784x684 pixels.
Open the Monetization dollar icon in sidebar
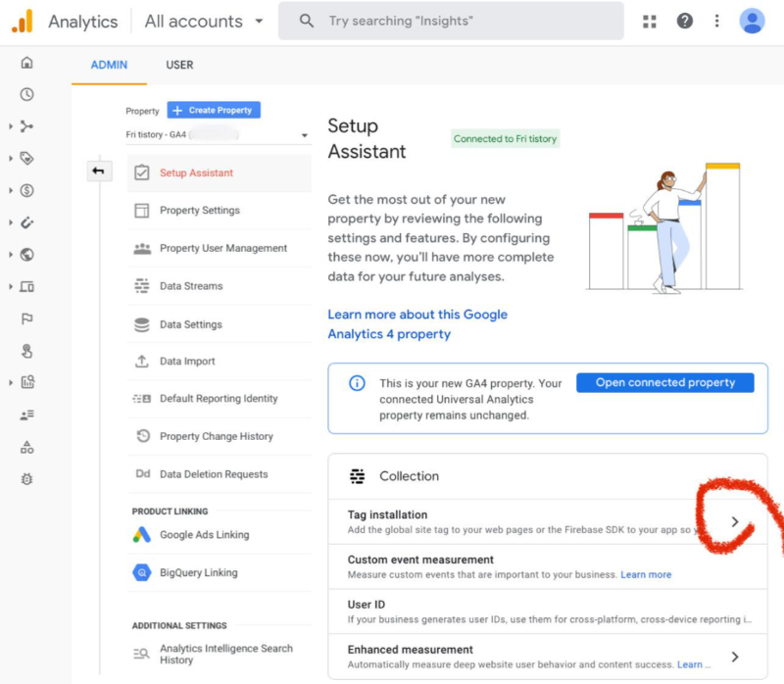coord(27,190)
